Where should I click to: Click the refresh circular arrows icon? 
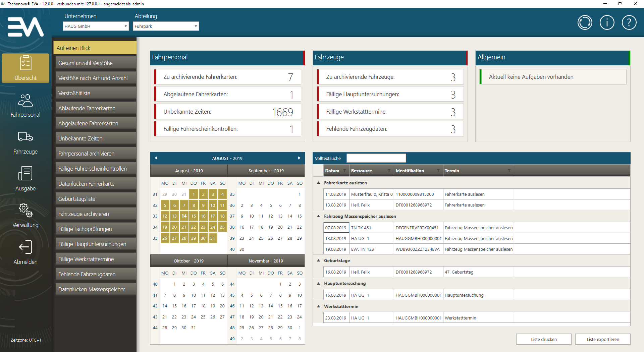pyautogui.click(x=585, y=23)
